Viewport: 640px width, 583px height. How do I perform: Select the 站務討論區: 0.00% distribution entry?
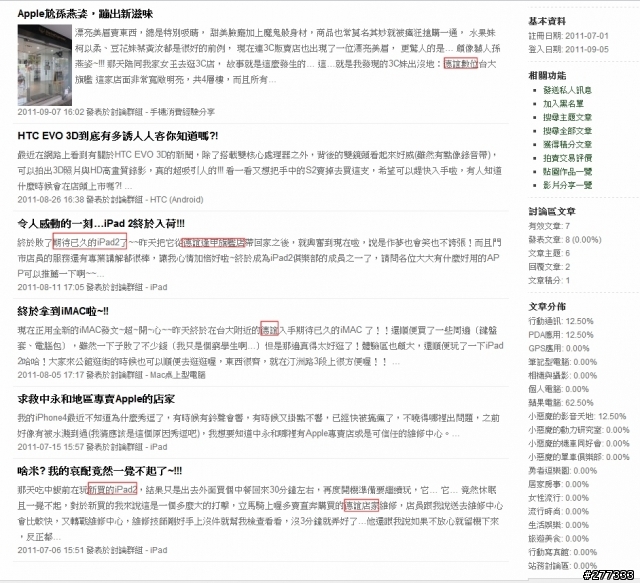click(562, 566)
